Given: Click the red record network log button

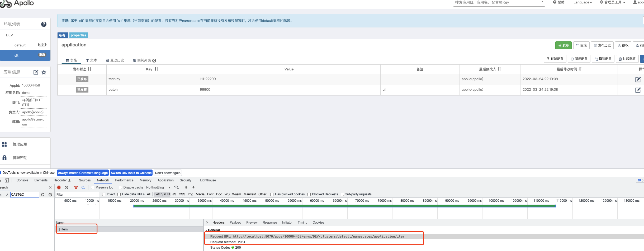Looking at the screenshot, I should [x=59, y=187].
